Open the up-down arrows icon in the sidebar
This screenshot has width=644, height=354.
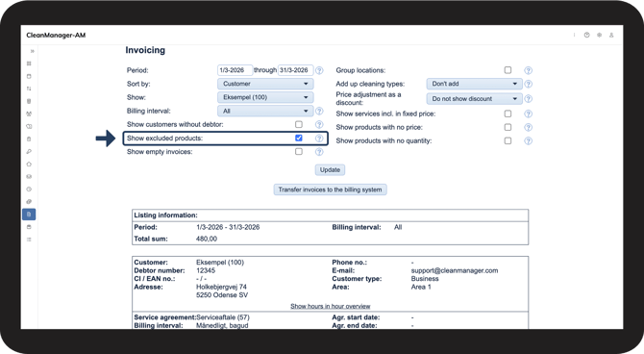pos(29,88)
